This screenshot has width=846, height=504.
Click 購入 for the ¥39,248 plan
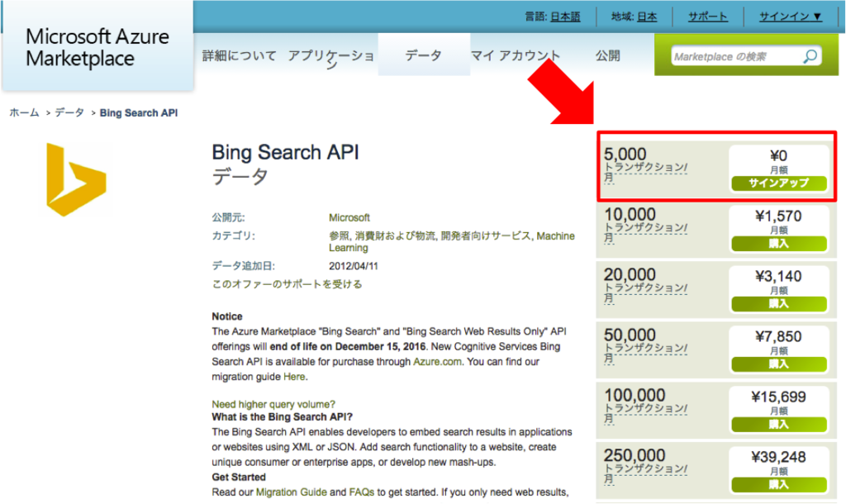point(778,485)
